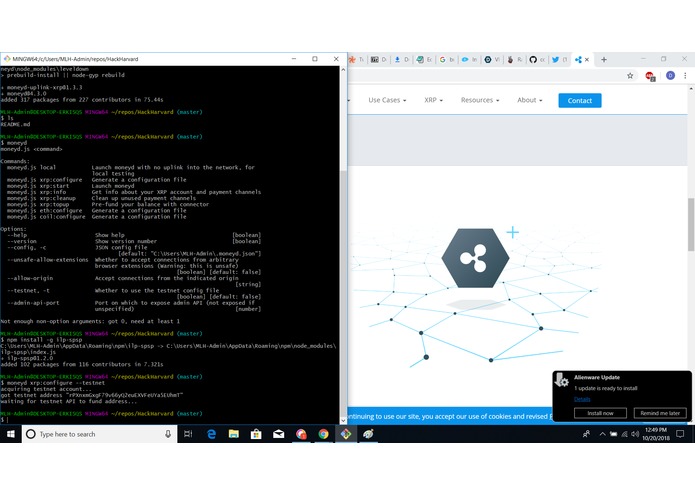Viewport: 695px width, 494px height.
Task: Expand the Resources dropdown menu
Action: tap(480, 100)
